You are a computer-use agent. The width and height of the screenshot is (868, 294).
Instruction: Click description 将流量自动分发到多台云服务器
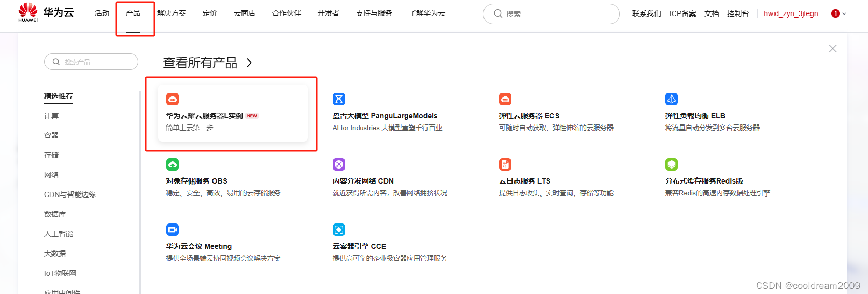tap(713, 128)
